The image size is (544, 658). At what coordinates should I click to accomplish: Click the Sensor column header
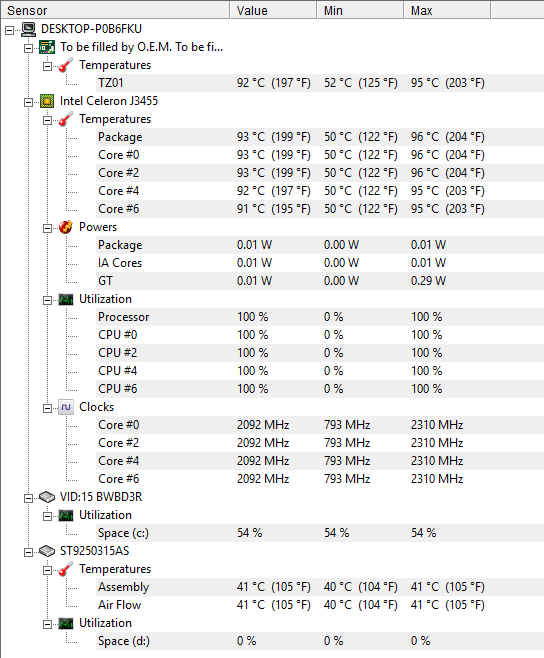tap(115, 10)
